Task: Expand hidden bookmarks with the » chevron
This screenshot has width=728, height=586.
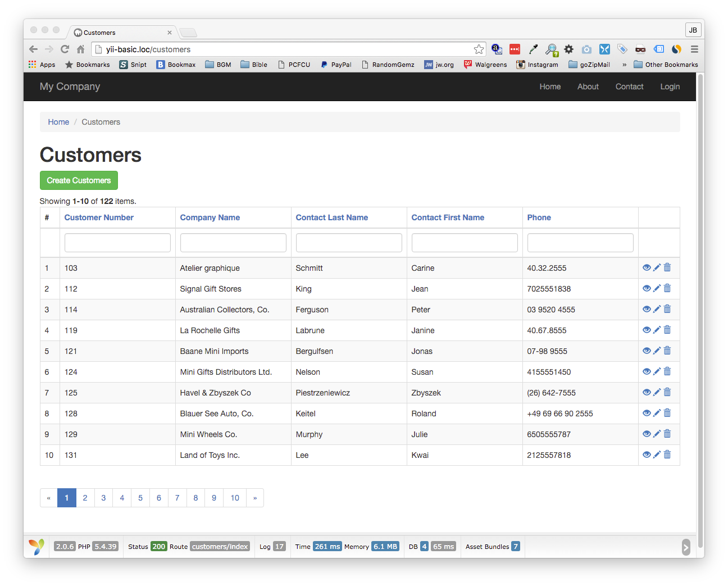Action: 624,65
